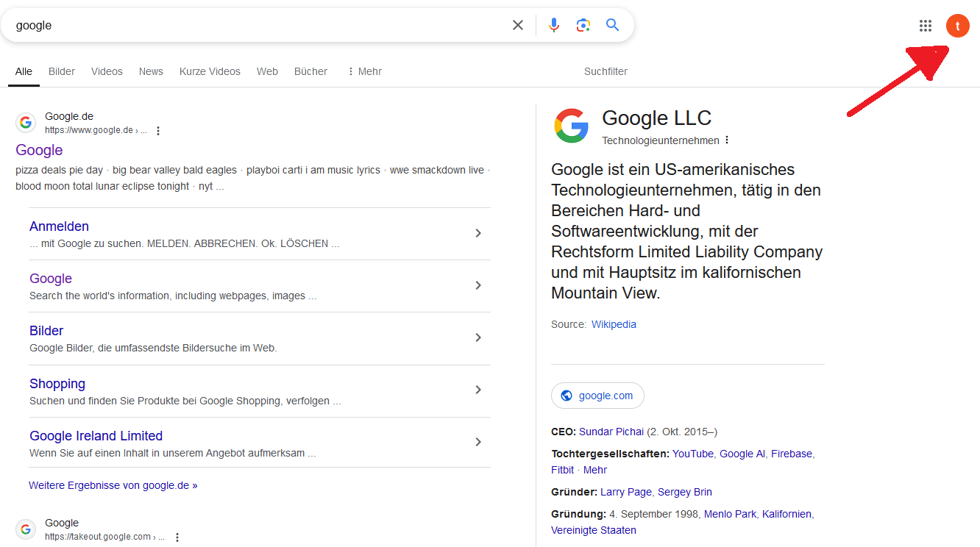Expand the Google sitelink chevron
The image size is (980, 547).
pyautogui.click(x=478, y=285)
